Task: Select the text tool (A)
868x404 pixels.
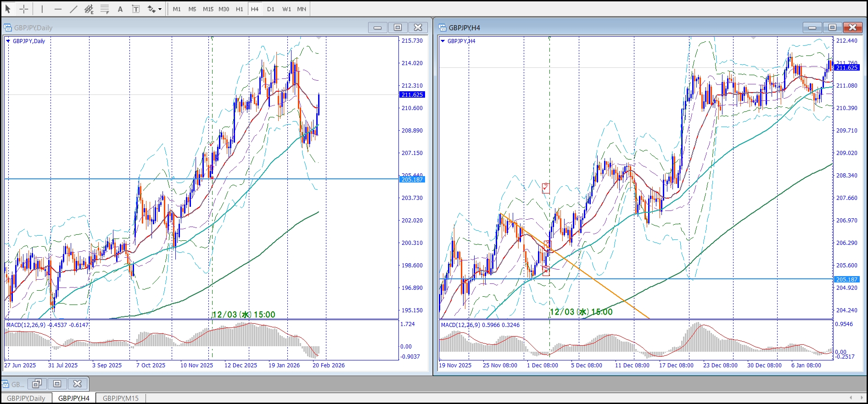Action: point(120,9)
